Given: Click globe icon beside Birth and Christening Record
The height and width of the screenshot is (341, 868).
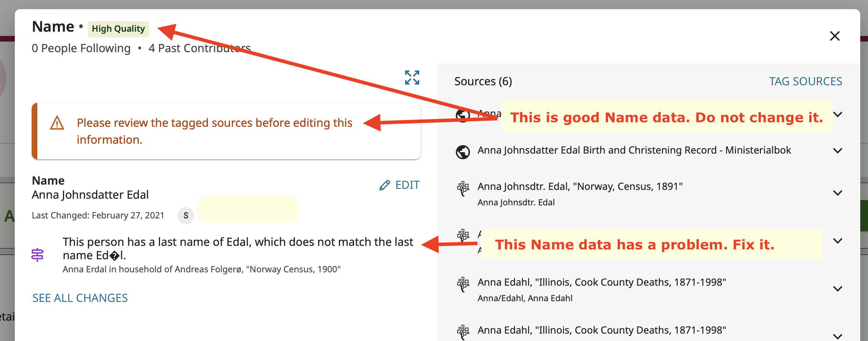Looking at the screenshot, I should pyautogui.click(x=463, y=152).
